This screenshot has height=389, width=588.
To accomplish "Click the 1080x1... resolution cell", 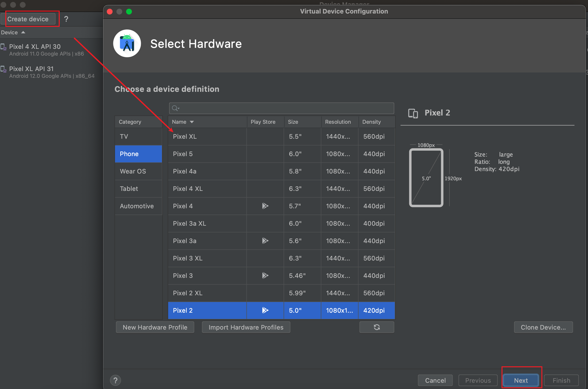I will (x=339, y=310).
